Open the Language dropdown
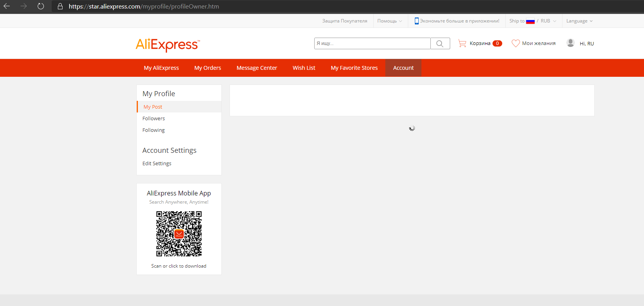 580,21
